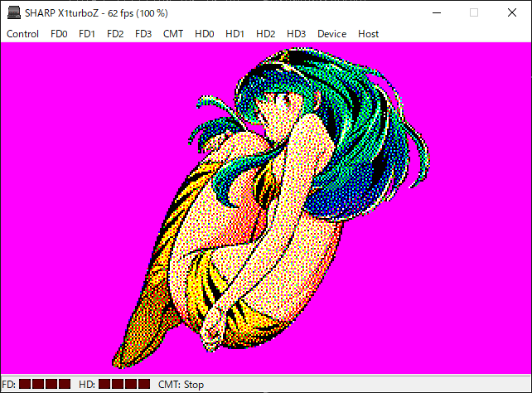Minimize the SHARP X1turboZ window
The image size is (532, 393).
coord(437,13)
